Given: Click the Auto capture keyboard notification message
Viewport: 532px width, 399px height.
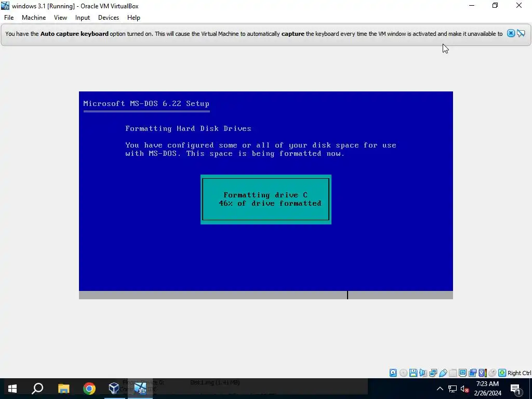Looking at the screenshot, I should 254,34.
